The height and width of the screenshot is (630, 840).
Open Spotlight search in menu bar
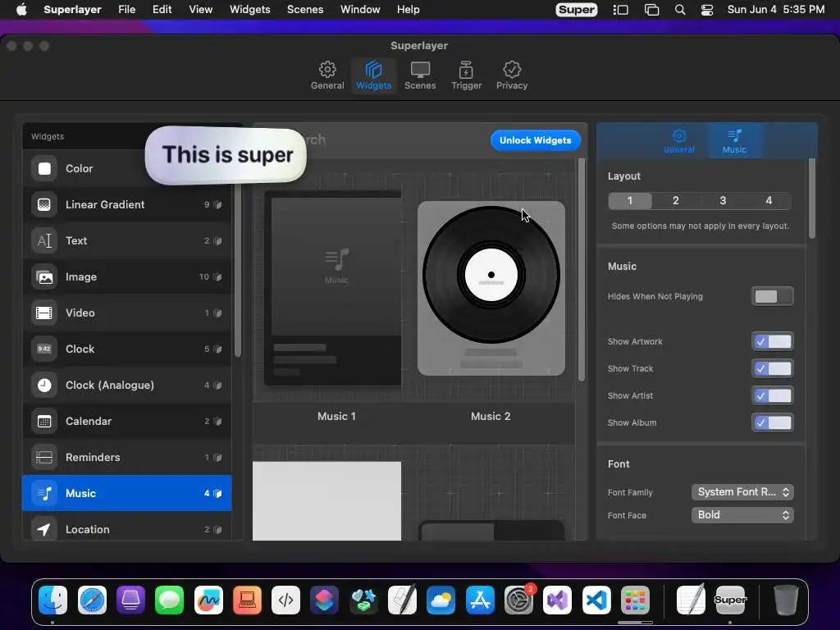pyautogui.click(x=680, y=10)
